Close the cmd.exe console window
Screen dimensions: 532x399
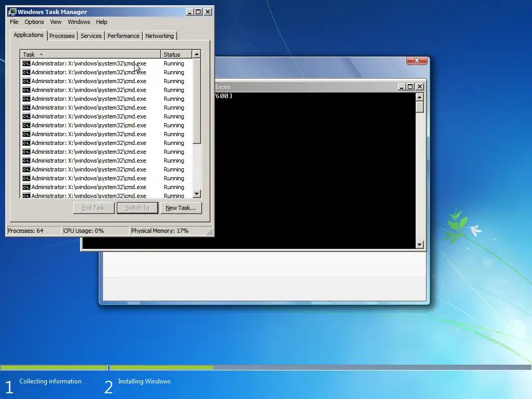coord(420,87)
